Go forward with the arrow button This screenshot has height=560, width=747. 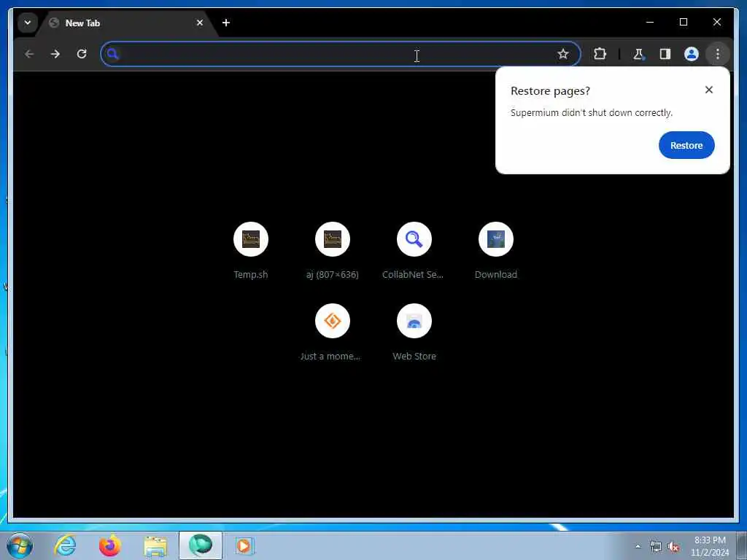pyautogui.click(x=55, y=54)
